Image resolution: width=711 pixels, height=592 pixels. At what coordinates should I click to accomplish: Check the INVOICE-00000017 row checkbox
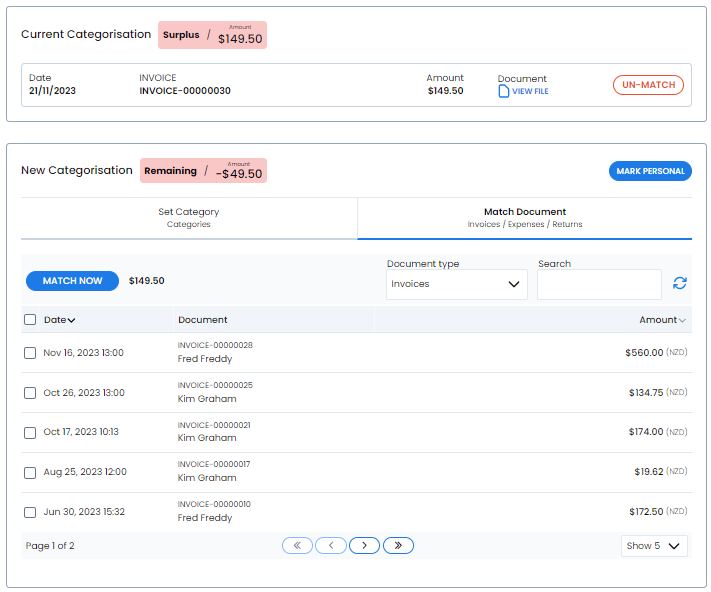(30, 473)
